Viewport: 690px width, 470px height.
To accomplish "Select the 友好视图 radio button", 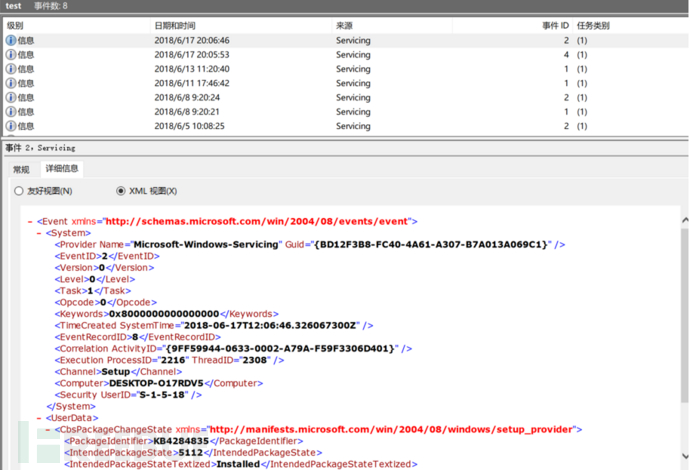I will 19,191.
